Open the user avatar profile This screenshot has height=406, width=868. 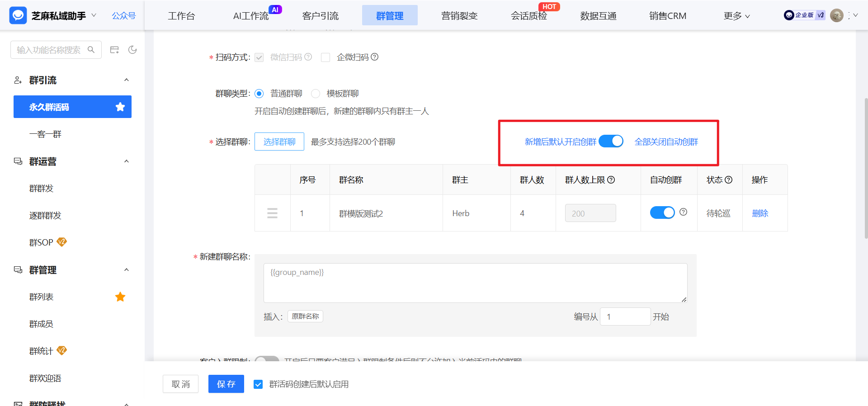[x=837, y=15]
